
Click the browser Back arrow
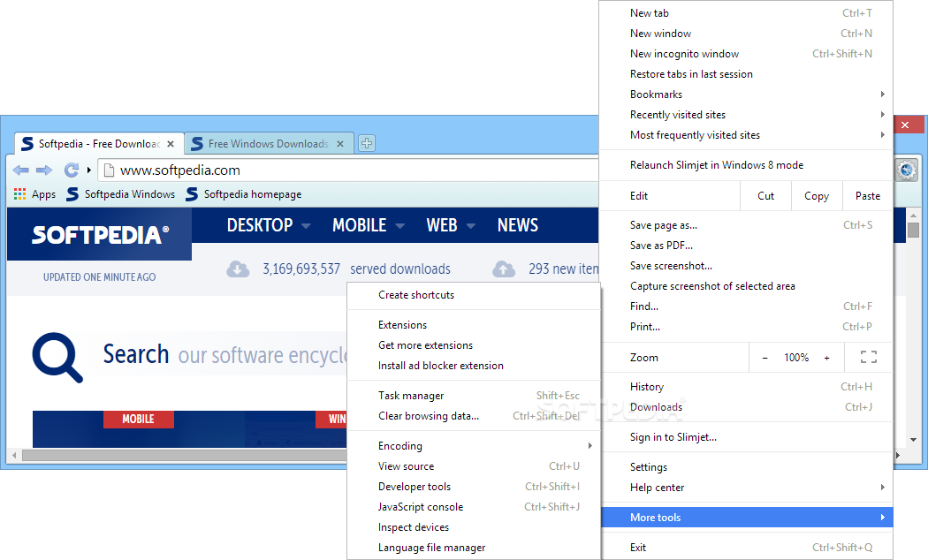20,170
